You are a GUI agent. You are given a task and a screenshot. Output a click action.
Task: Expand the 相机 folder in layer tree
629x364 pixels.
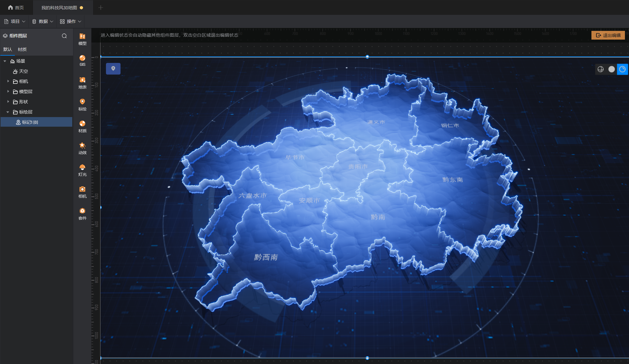click(x=8, y=81)
